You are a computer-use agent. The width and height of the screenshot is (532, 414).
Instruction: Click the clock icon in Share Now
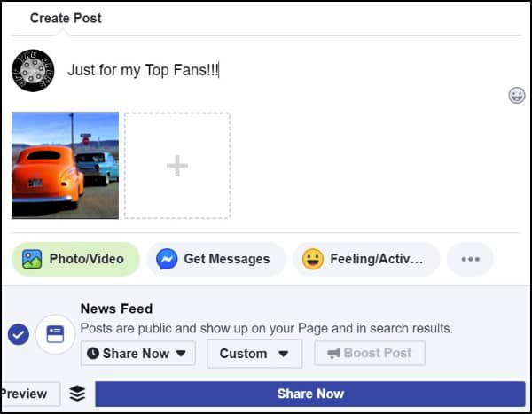[93, 353]
